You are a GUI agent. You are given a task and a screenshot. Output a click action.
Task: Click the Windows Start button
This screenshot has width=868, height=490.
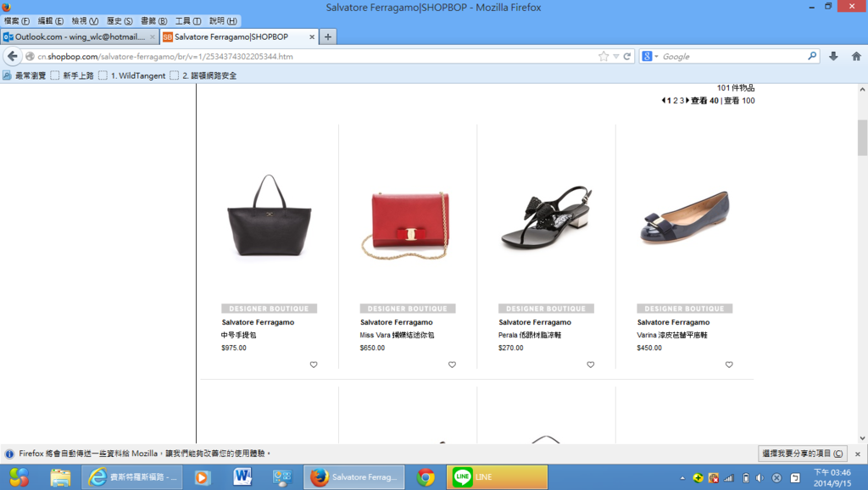tap(19, 476)
